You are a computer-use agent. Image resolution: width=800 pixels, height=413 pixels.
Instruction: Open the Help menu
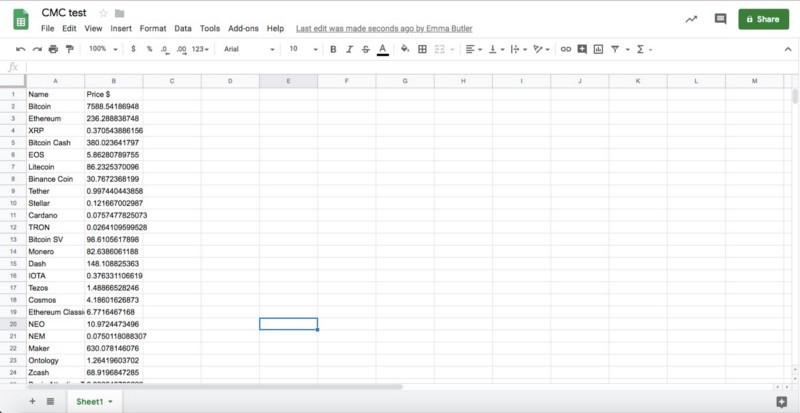276,29
